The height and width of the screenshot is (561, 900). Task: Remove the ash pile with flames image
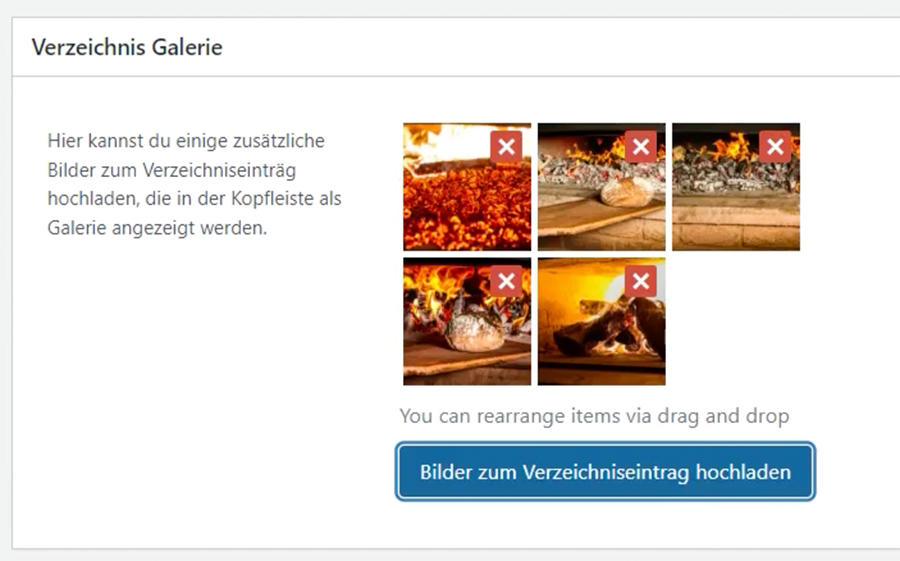(775, 147)
